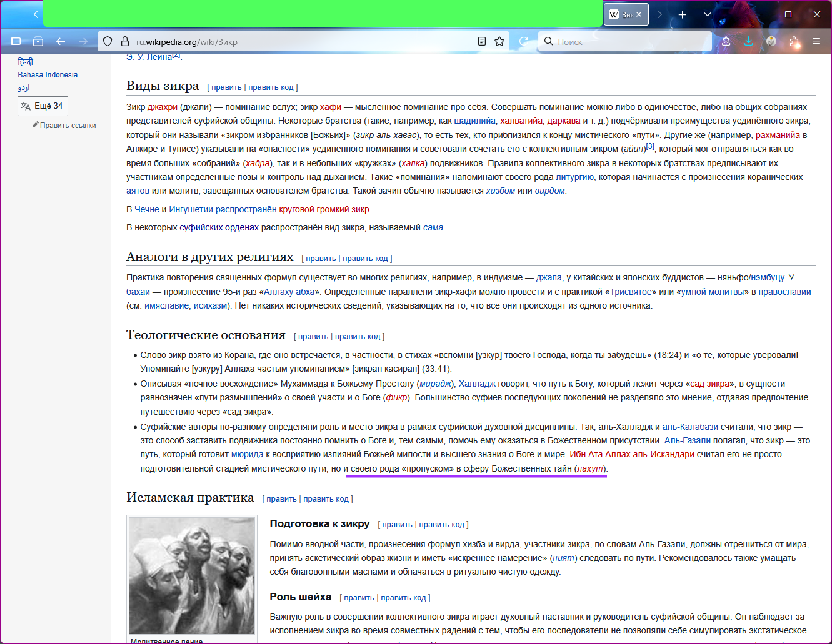Show site security padlock information
832x644 pixels.
pyautogui.click(x=124, y=41)
